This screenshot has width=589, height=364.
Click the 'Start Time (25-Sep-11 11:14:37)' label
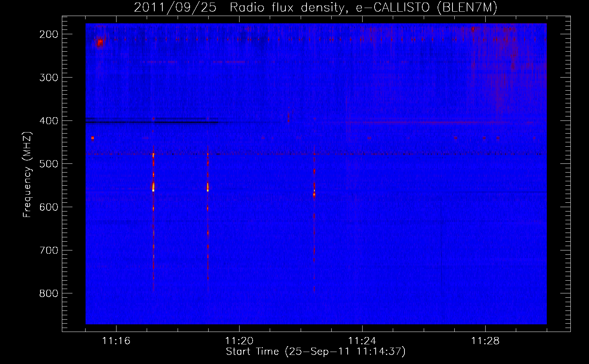coord(316,352)
